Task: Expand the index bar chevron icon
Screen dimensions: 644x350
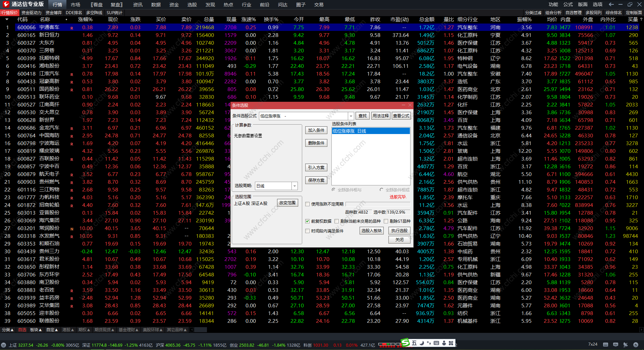Action: 3,345
